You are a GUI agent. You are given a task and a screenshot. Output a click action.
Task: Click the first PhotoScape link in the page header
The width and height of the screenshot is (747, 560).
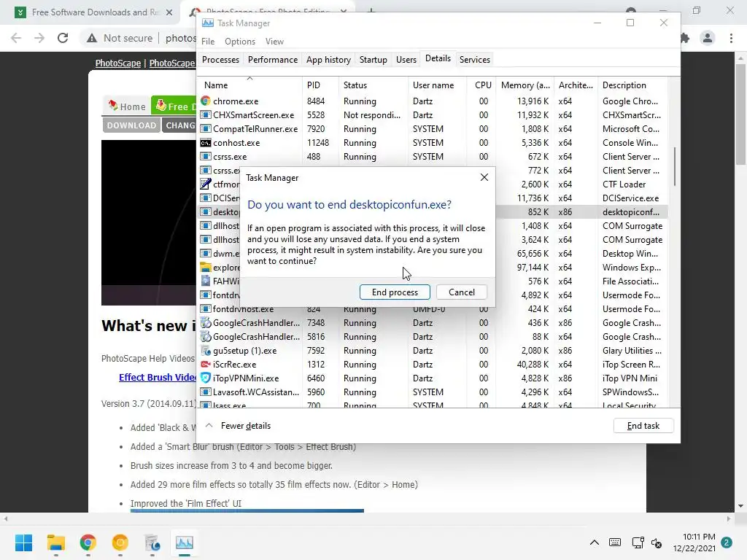118,63
